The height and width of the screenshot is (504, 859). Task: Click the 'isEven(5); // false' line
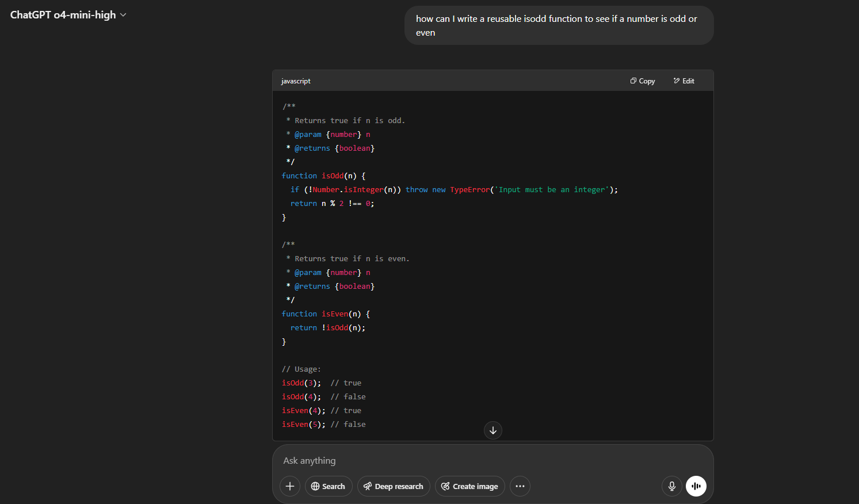[324, 425]
